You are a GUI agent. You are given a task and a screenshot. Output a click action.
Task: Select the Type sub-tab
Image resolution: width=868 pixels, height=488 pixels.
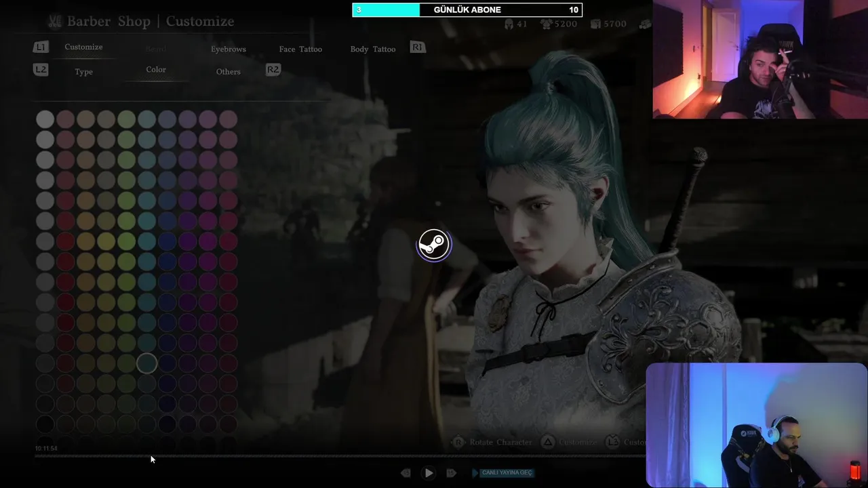(x=84, y=71)
